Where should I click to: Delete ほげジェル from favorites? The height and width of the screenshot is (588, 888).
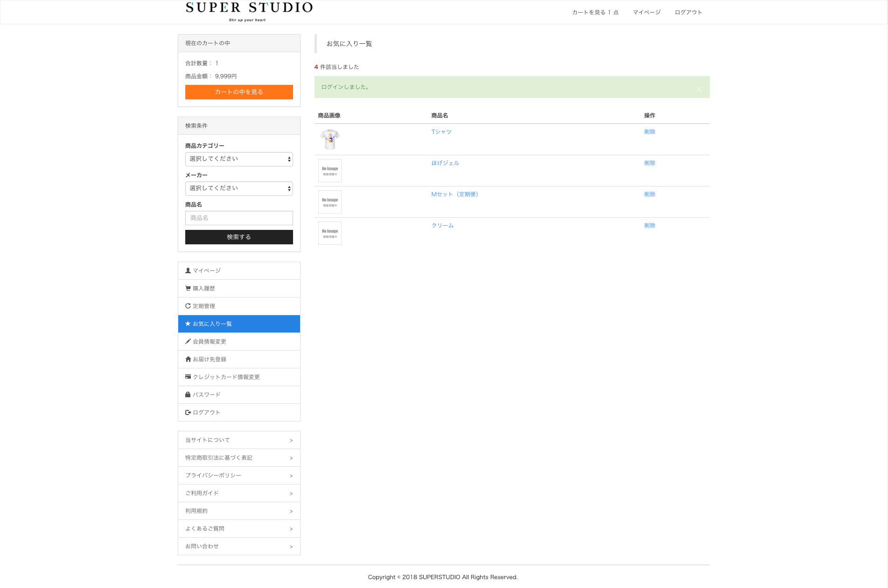pos(650,163)
